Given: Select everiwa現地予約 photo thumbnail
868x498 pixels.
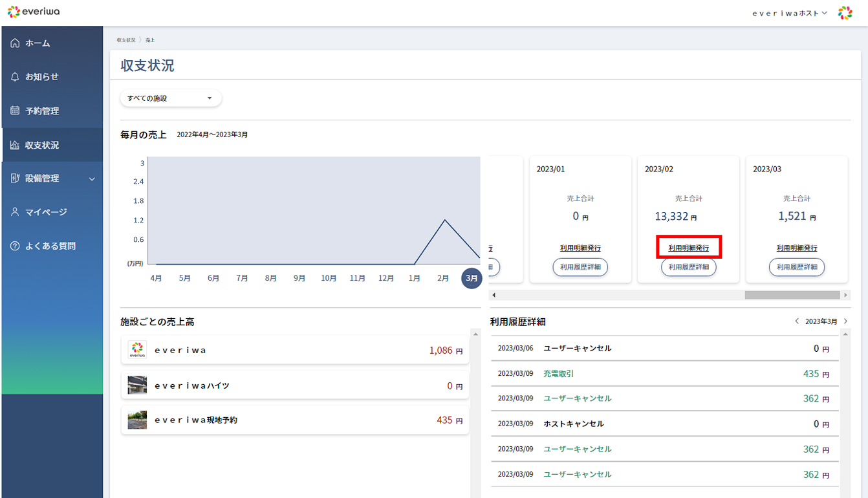Looking at the screenshot, I should click(x=137, y=420).
